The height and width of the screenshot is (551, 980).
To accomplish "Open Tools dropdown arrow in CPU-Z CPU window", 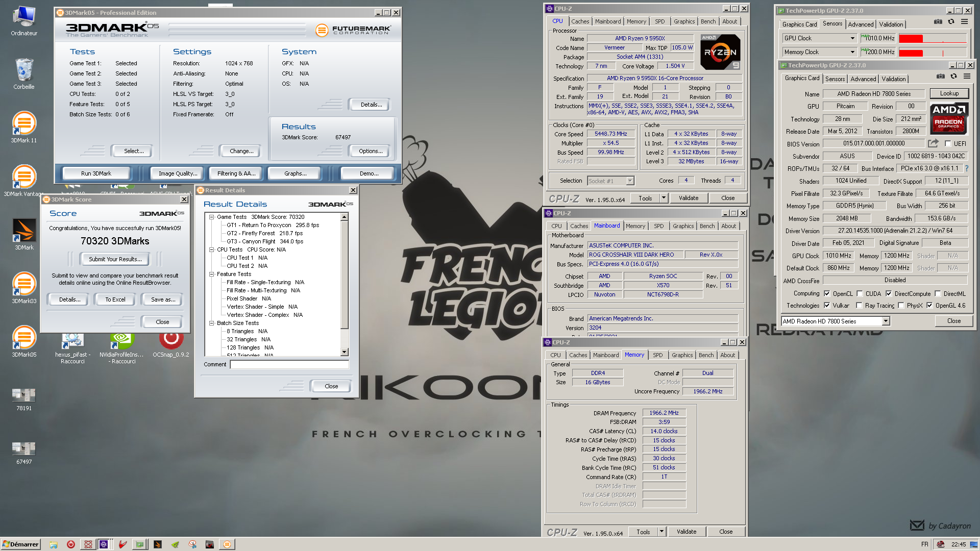I will pos(664,198).
